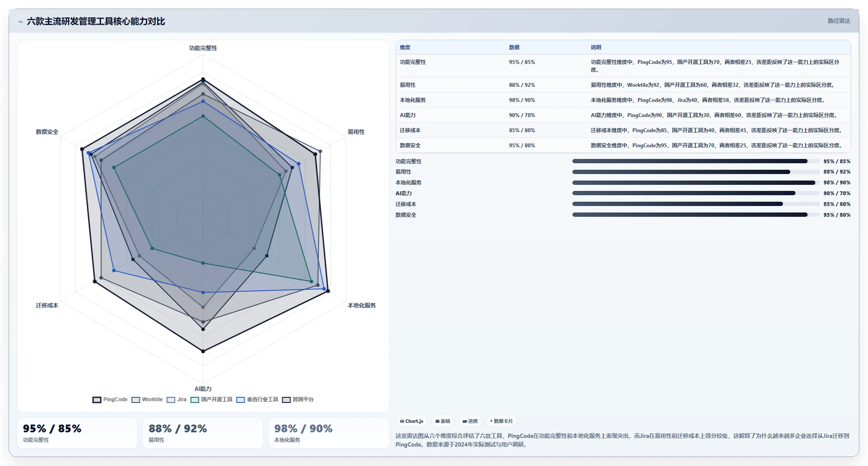Click the AI能力 axis label below the radar
Viewport: 868px width, 466px height.
203,389
